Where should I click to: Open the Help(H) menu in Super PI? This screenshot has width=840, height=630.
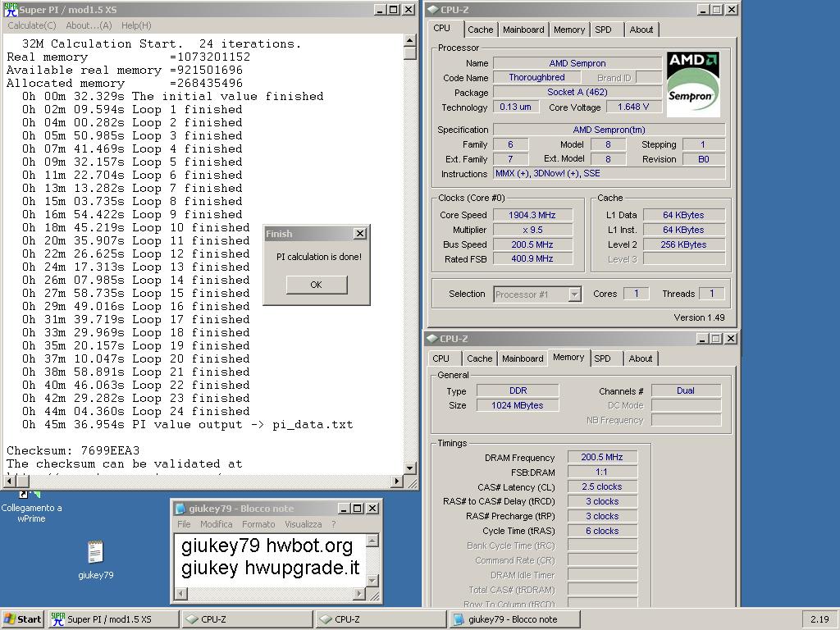(136, 25)
